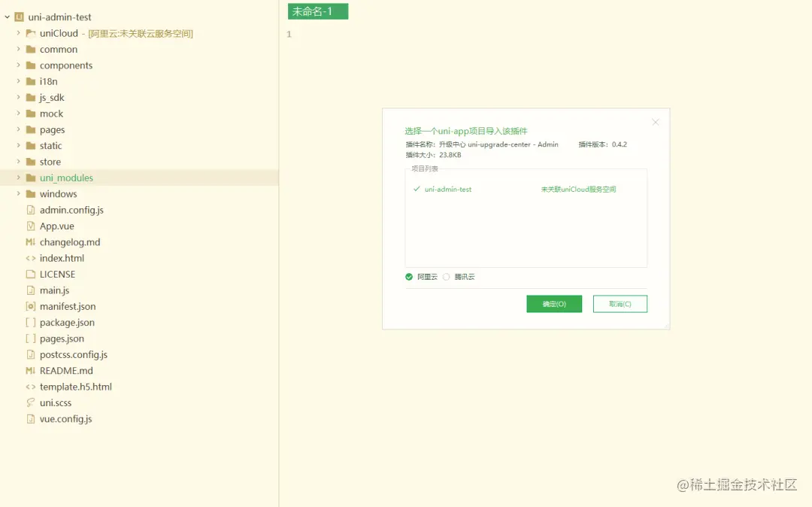Click the pages folder icon
Screen dimensions: 812x507
pos(31,129)
